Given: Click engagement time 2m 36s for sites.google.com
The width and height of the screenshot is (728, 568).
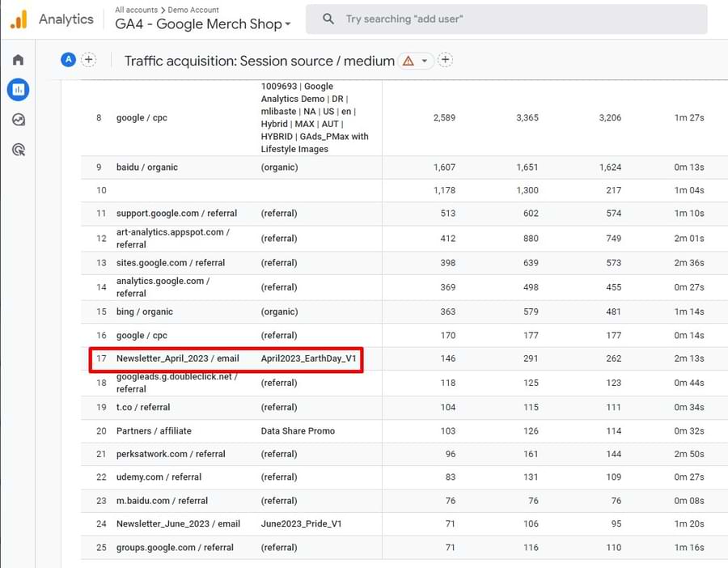Looking at the screenshot, I should (689, 263).
